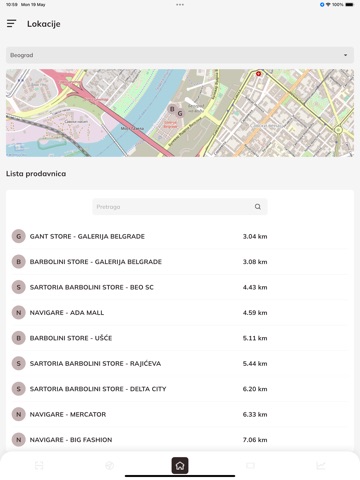The width and height of the screenshot is (360, 480).
Task: Open SARTORIA BARBOLINI STORE - BEO SC
Action: click(92, 287)
